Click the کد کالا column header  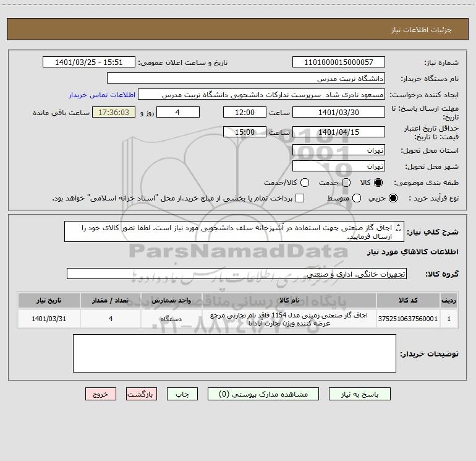408,300
